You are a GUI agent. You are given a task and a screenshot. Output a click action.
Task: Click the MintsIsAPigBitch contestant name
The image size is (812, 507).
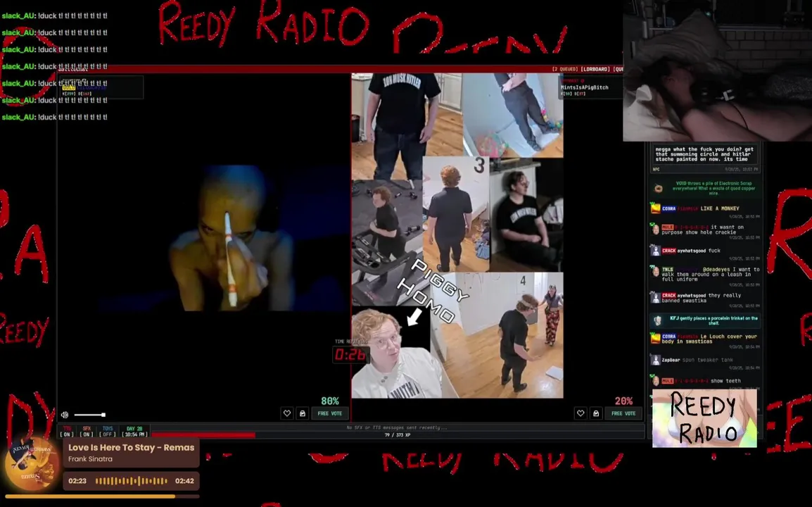pyautogui.click(x=584, y=87)
